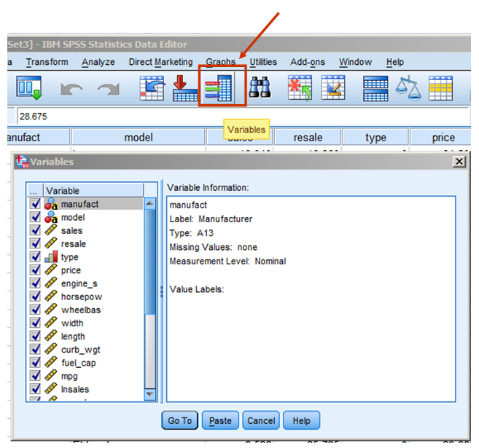
Task: Click the ordinal bar icon beside type
Action: [51, 256]
